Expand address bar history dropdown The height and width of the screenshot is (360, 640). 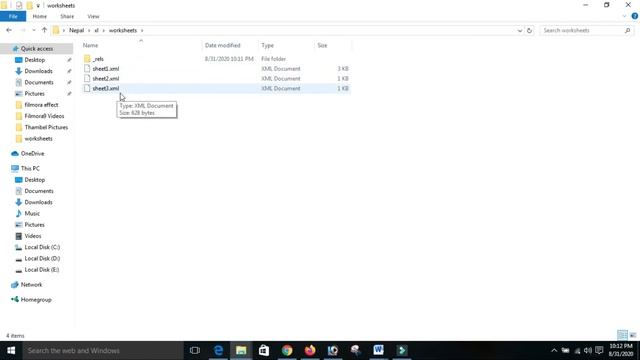point(520,31)
